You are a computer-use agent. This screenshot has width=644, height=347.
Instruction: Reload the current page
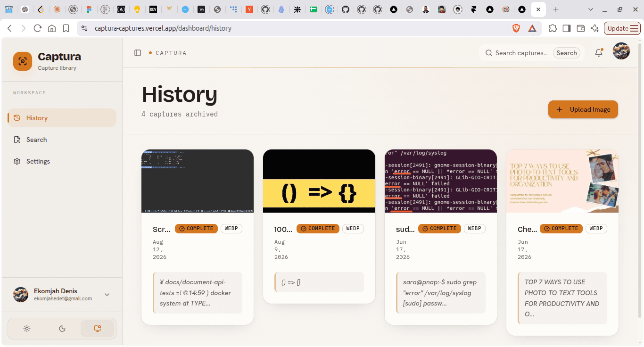point(38,28)
